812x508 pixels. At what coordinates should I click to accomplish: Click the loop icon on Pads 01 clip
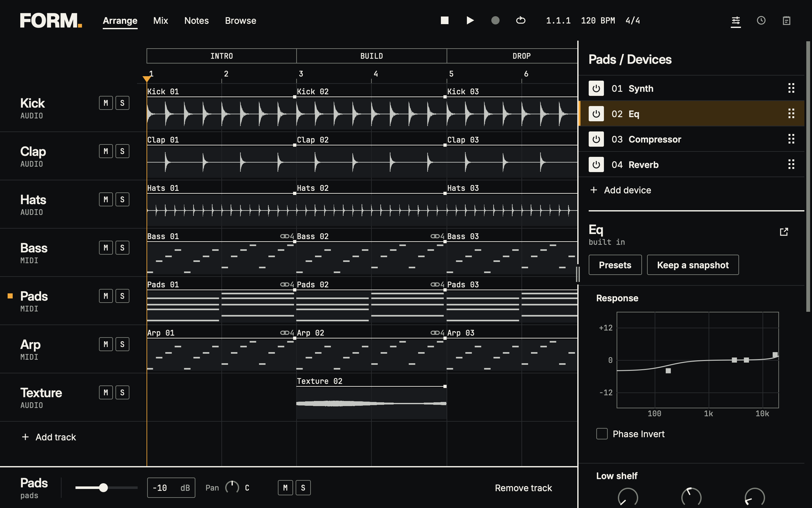click(x=285, y=284)
